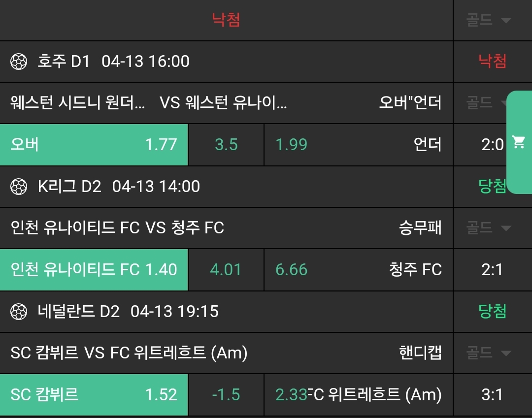Pick the draw odds 4.01
This screenshot has height=418, width=532.
[x=226, y=270]
